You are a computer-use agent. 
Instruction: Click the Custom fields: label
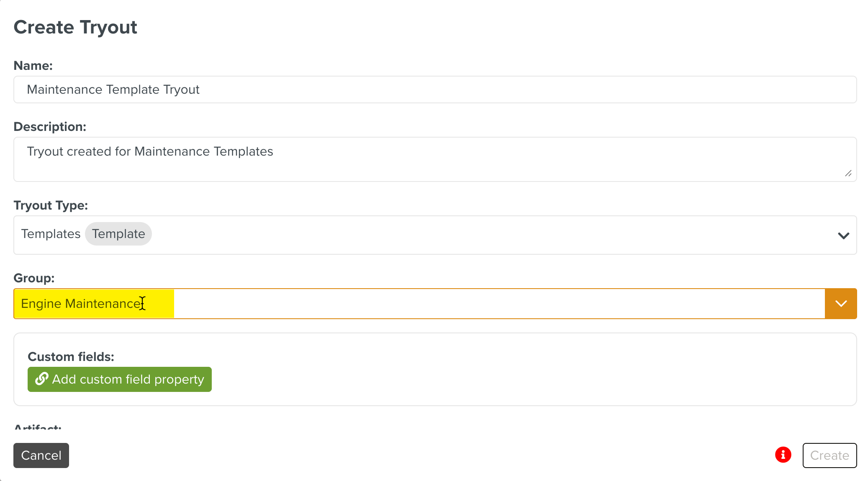pyautogui.click(x=71, y=357)
